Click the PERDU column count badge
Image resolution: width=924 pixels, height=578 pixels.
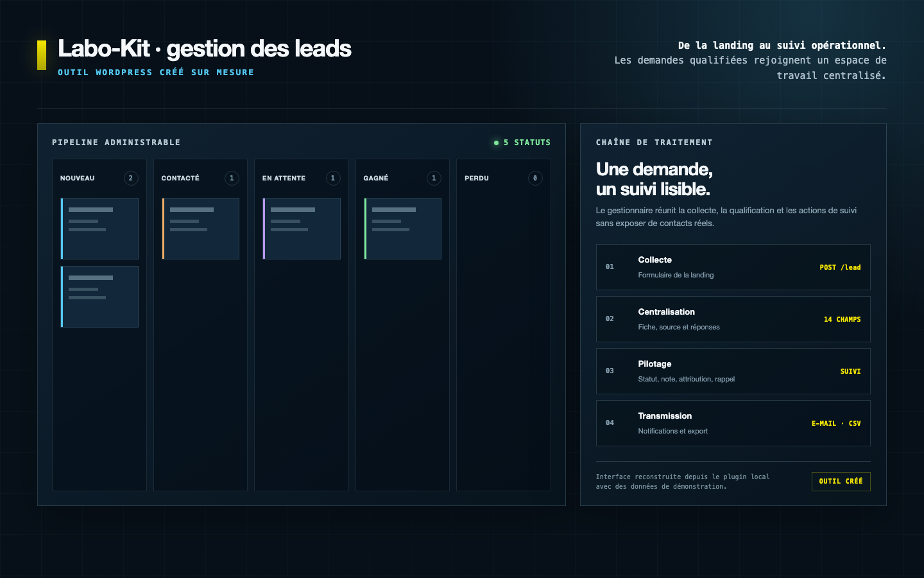click(x=535, y=178)
